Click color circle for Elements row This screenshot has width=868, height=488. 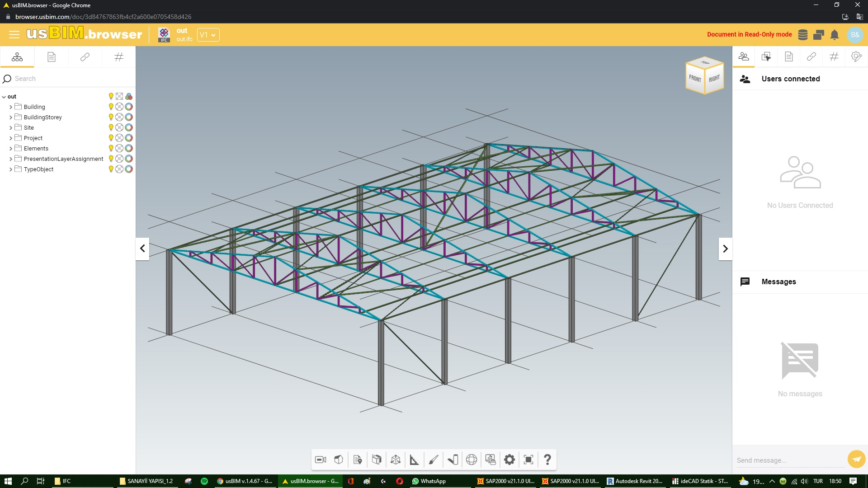tap(129, 148)
